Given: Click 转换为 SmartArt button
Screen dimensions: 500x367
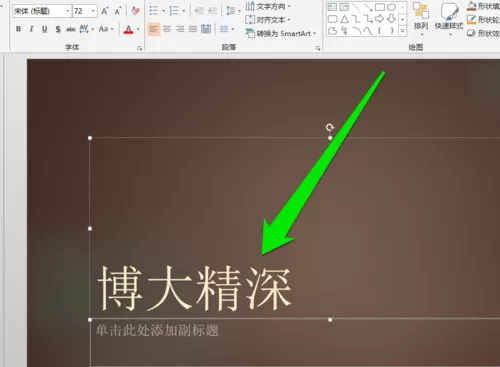Looking at the screenshot, I should point(281,33).
